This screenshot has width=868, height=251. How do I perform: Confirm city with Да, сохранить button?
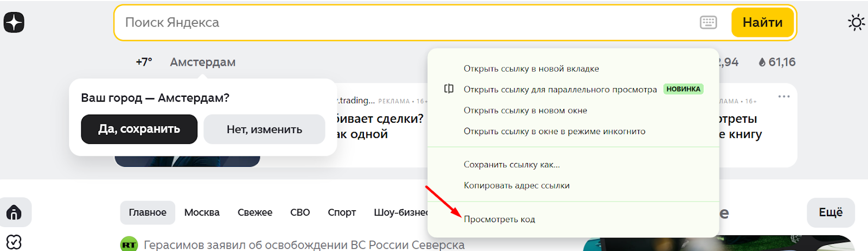(x=139, y=129)
